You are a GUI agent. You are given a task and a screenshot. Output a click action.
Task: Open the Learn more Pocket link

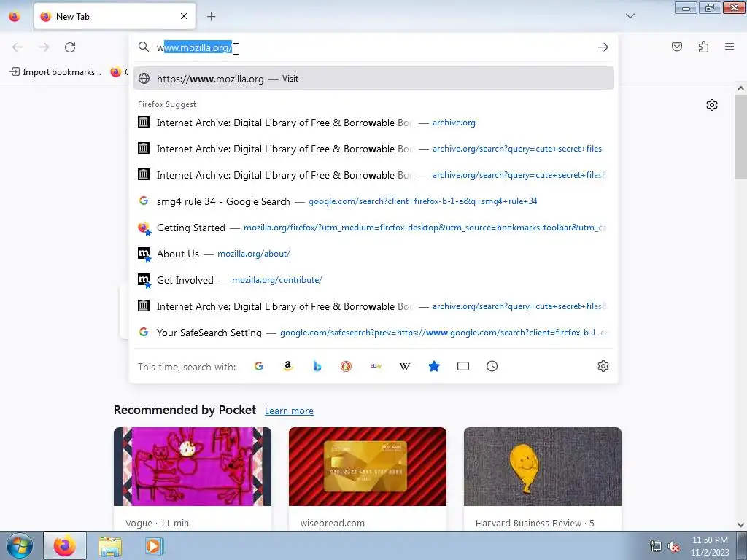click(x=289, y=411)
